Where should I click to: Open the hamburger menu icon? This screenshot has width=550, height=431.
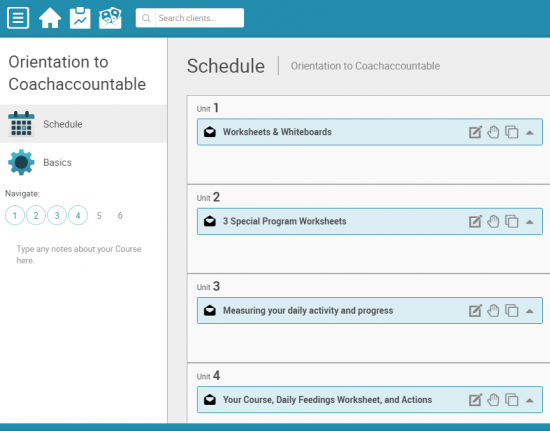[18, 18]
